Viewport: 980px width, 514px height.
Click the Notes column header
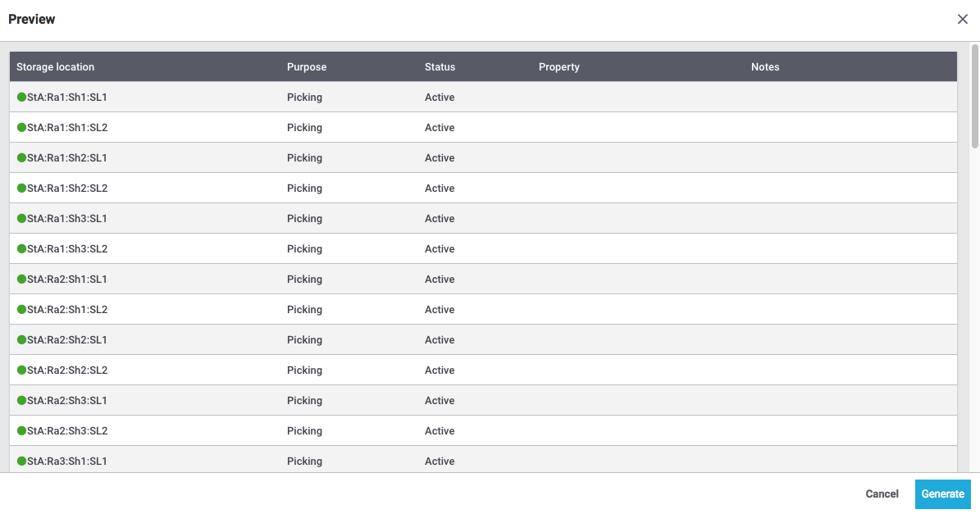pyautogui.click(x=765, y=67)
